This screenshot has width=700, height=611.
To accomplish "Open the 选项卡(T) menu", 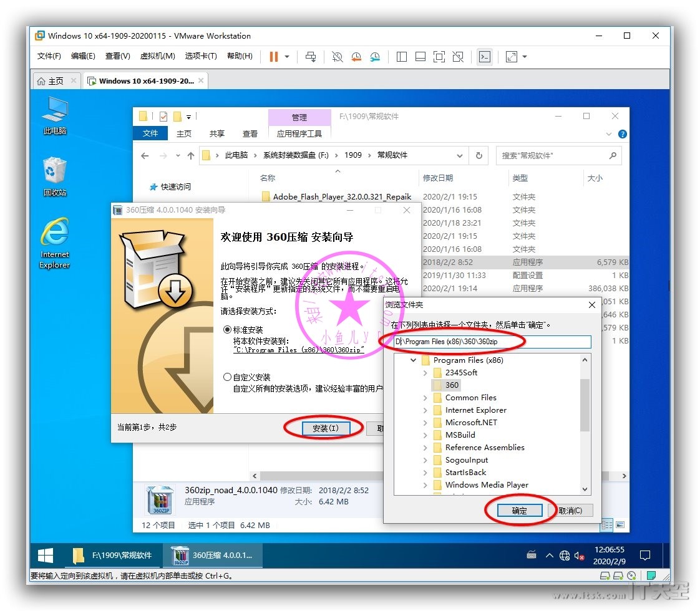I will click(x=201, y=55).
